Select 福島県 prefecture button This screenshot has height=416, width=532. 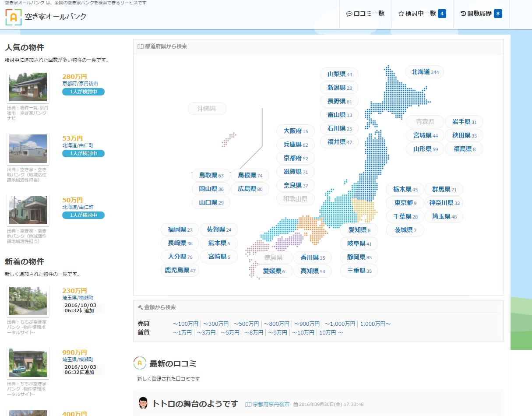464,149
